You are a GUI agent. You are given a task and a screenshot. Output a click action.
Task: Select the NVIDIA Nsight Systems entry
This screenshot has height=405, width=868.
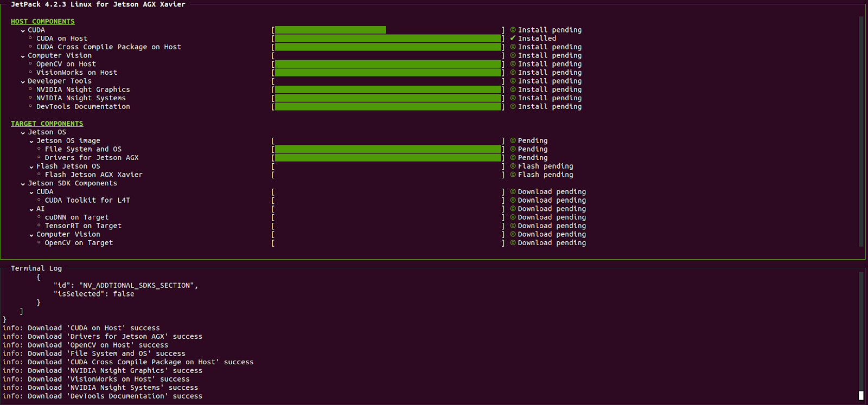pyautogui.click(x=81, y=98)
